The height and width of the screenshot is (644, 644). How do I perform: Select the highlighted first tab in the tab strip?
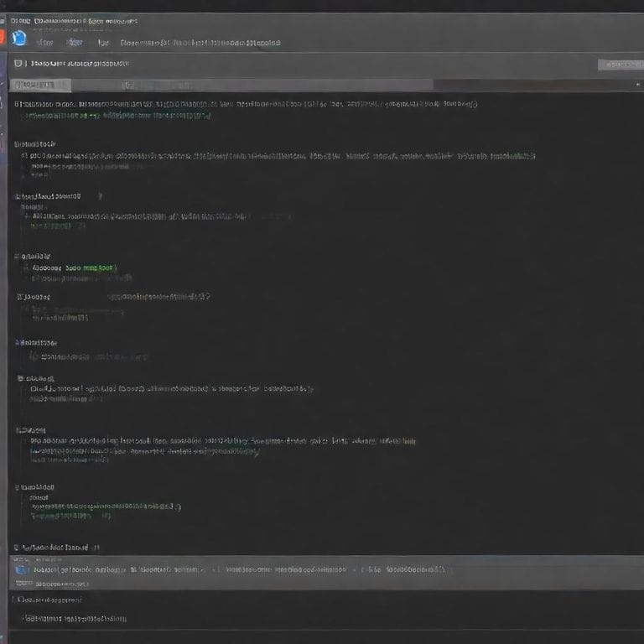point(40,85)
